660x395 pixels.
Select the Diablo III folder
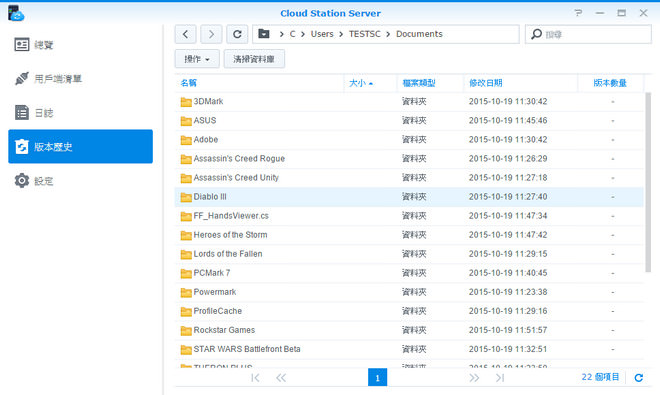click(409, 197)
